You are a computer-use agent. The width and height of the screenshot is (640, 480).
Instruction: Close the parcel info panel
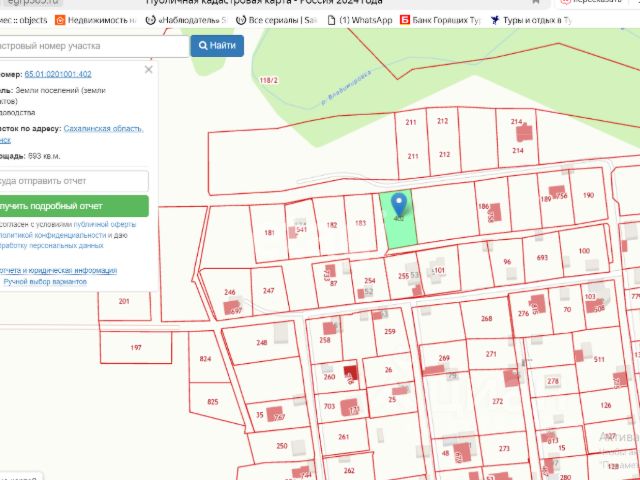coord(149,70)
